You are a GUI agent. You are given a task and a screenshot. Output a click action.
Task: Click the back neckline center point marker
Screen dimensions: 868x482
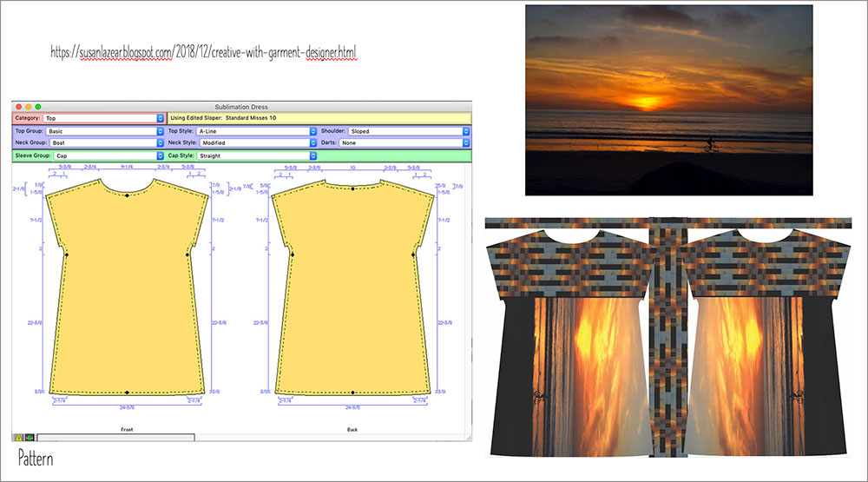click(352, 188)
